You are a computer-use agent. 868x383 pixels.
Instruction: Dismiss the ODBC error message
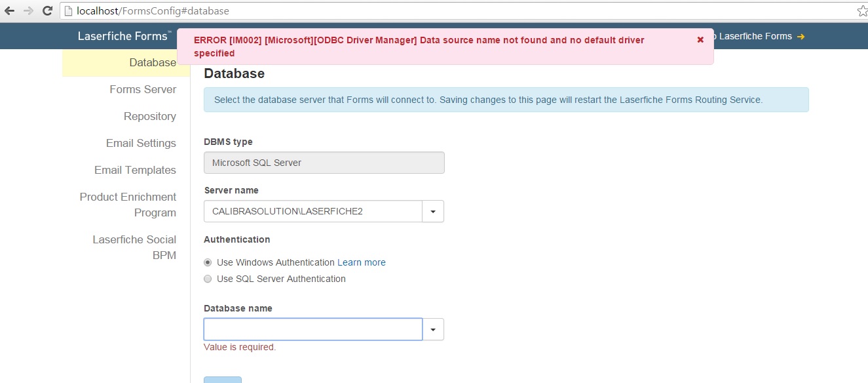pos(700,40)
